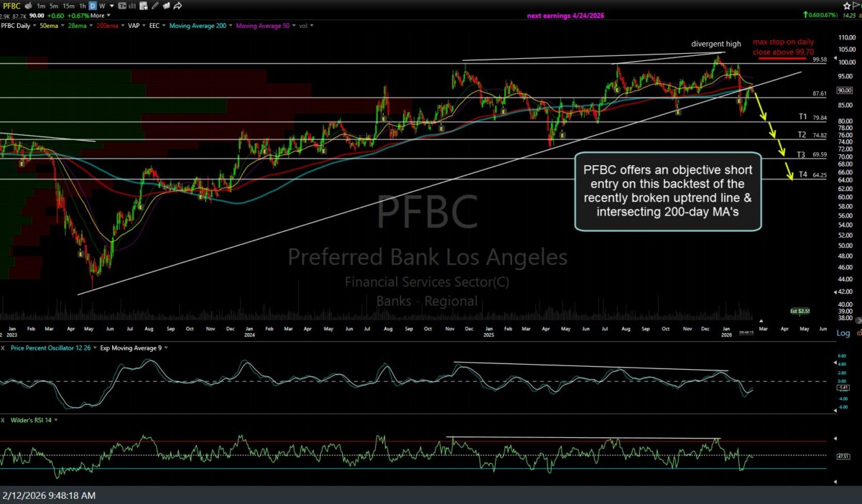Select the 1m timeframe
The width and height of the screenshot is (862, 504).
[x=41, y=6]
